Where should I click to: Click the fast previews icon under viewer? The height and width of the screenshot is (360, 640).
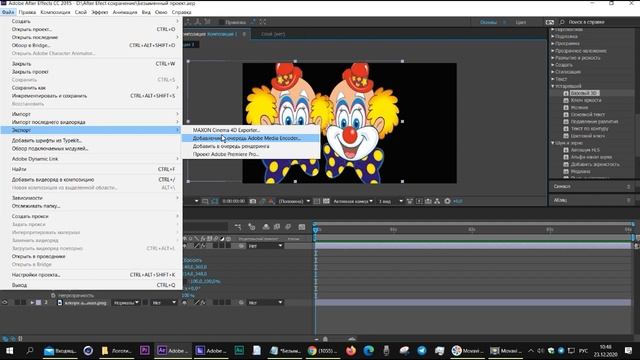(419, 201)
